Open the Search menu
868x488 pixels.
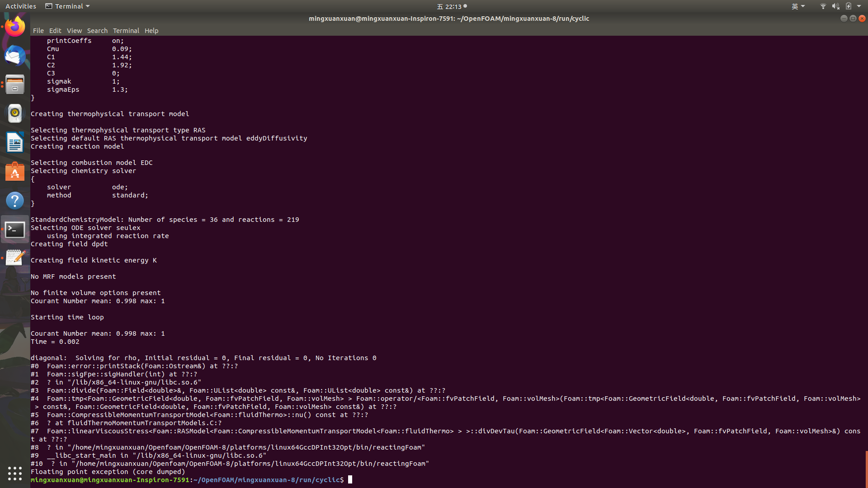coord(97,31)
